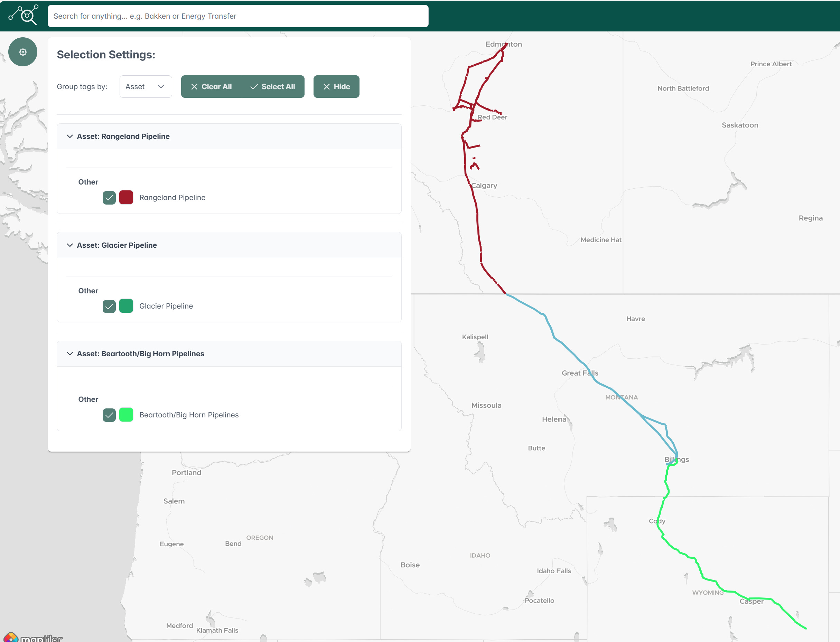The height and width of the screenshot is (642, 840).
Task: Focus the search for anything field
Action: (x=237, y=16)
